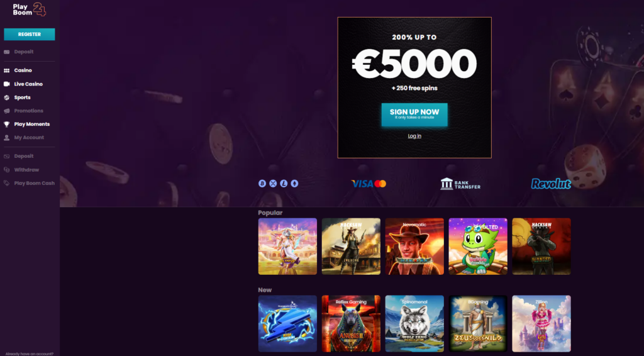This screenshot has height=356, width=644.
Task: Open the Sports ball icon
Action: [6, 97]
